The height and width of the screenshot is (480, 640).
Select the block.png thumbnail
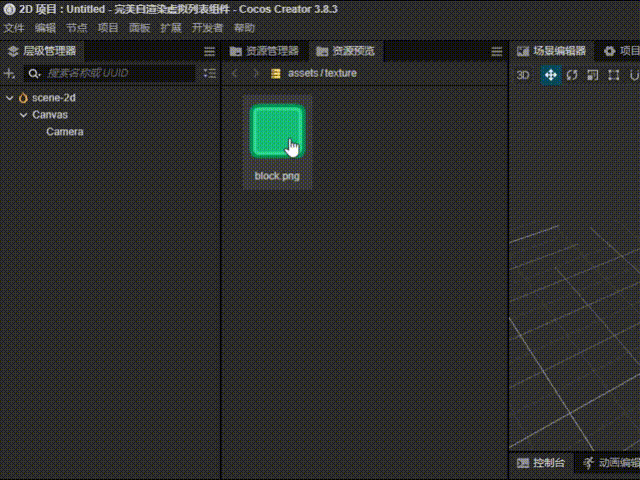[x=278, y=131]
